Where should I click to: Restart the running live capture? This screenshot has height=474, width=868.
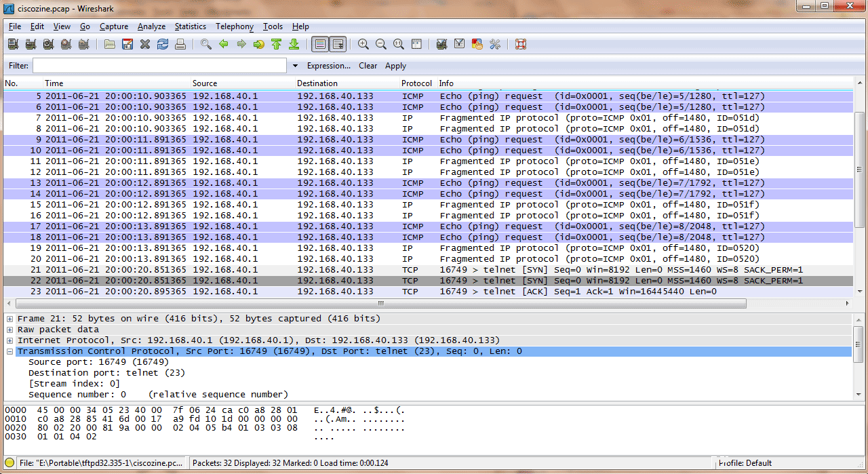(x=83, y=44)
